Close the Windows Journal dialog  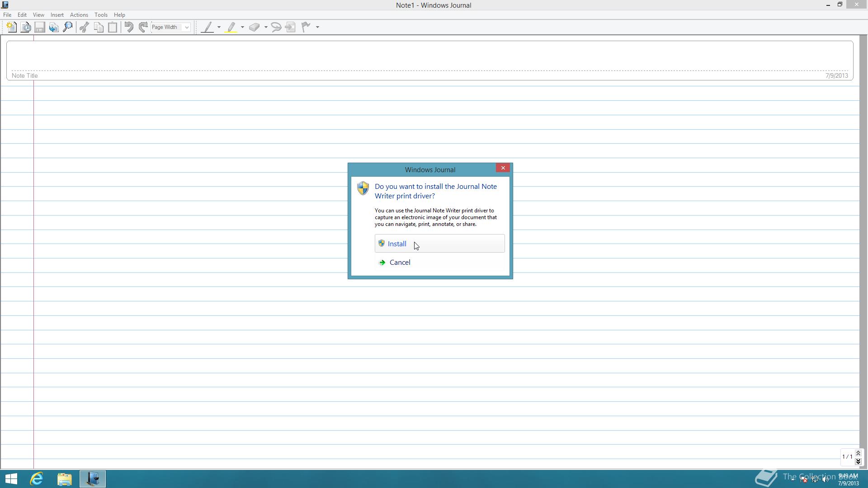[x=503, y=168]
